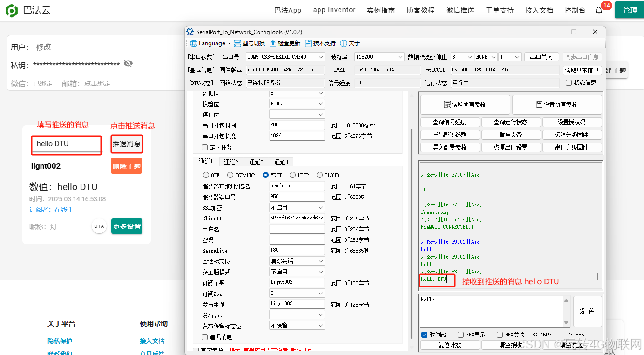
Task: Open the 多主题模式 dropdown
Action: coord(297,272)
